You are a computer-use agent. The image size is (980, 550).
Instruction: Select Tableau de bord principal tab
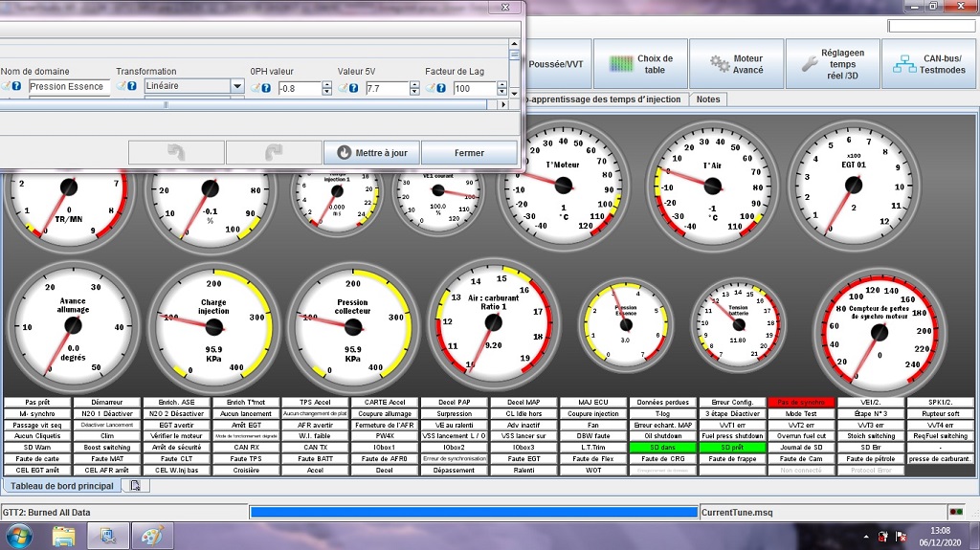click(63, 486)
